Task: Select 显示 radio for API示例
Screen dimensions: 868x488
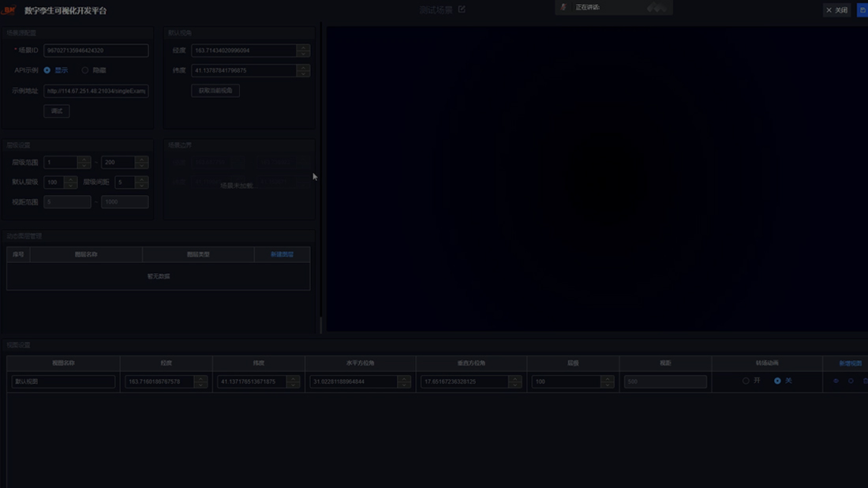Action: [x=47, y=70]
